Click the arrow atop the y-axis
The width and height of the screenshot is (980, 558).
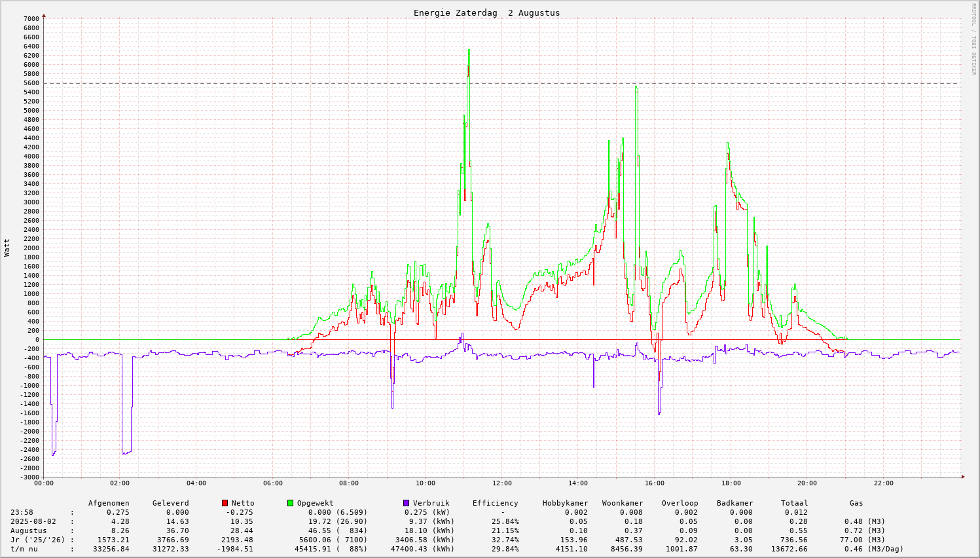[x=44, y=15]
